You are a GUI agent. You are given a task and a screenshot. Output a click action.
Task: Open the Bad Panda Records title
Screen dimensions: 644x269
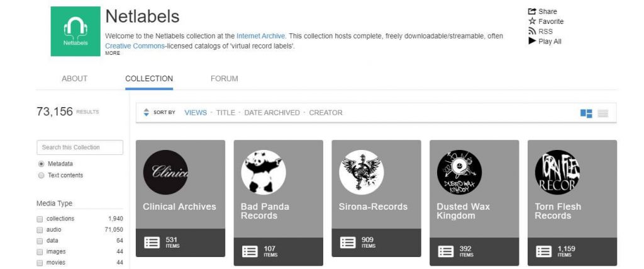pos(265,211)
